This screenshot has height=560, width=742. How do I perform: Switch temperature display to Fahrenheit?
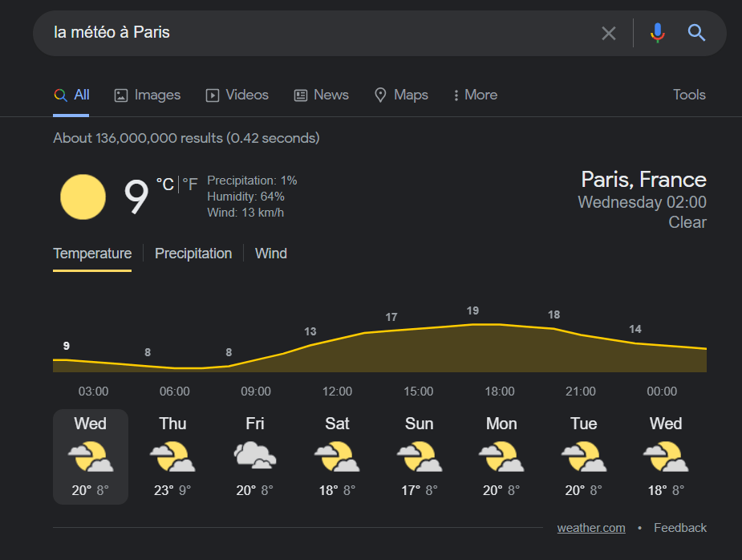[189, 184]
